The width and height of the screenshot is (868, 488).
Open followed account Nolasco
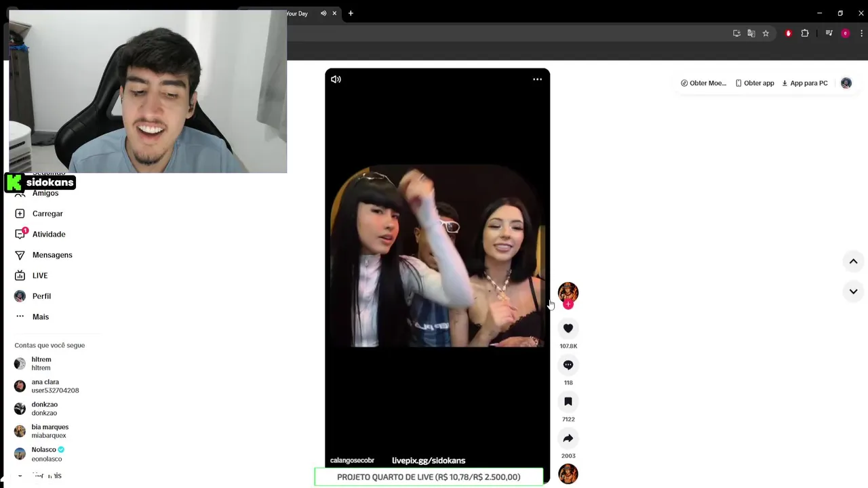click(x=47, y=454)
